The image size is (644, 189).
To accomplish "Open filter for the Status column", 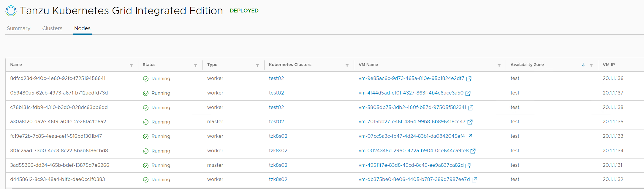I will coord(196,65).
